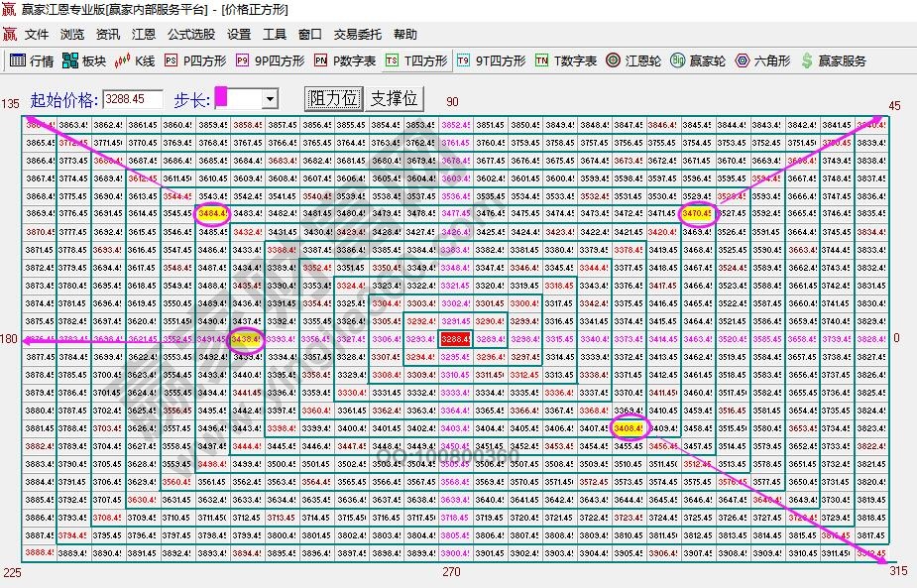Click the 阻力位 resistance button
This screenshot has height=588, width=917.
coord(334,98)
